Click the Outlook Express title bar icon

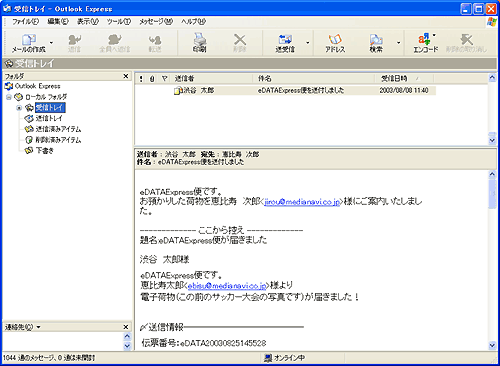(7, 9)
